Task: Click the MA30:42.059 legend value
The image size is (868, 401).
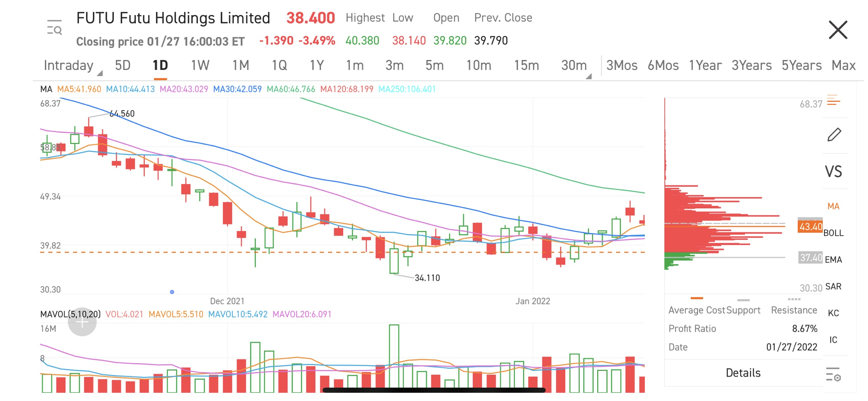Action: click(237, 89)
